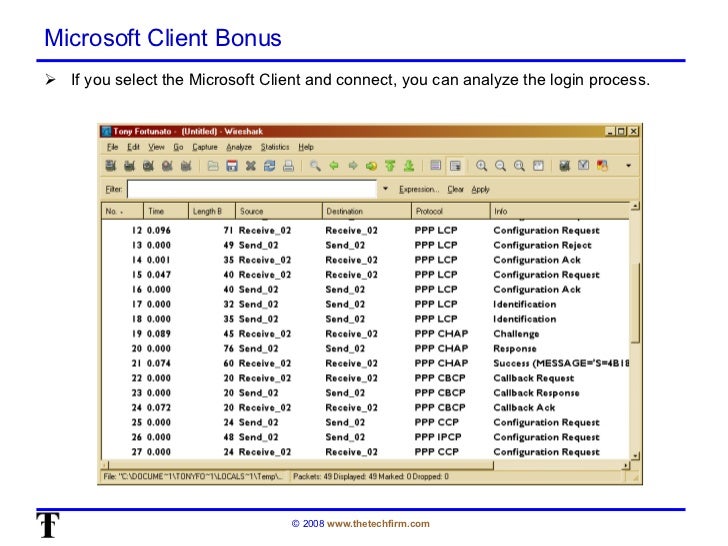Zoom in on packet text
This screenshot has width=728, height=546.
tap(481, 166)
